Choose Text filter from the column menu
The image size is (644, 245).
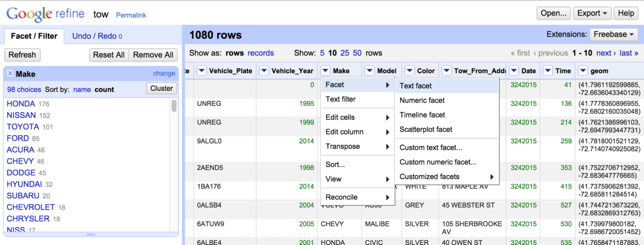[x=357, y=99]
